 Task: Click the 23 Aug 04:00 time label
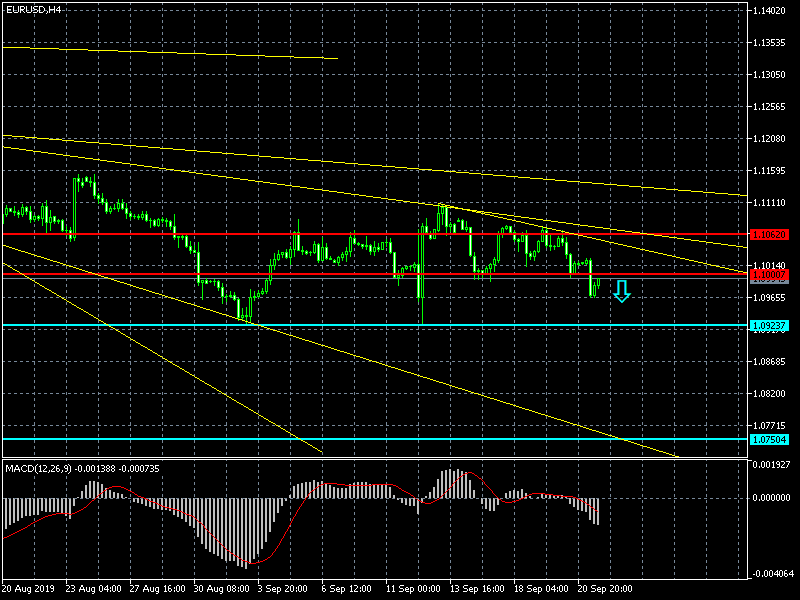[x=94, y=588]
